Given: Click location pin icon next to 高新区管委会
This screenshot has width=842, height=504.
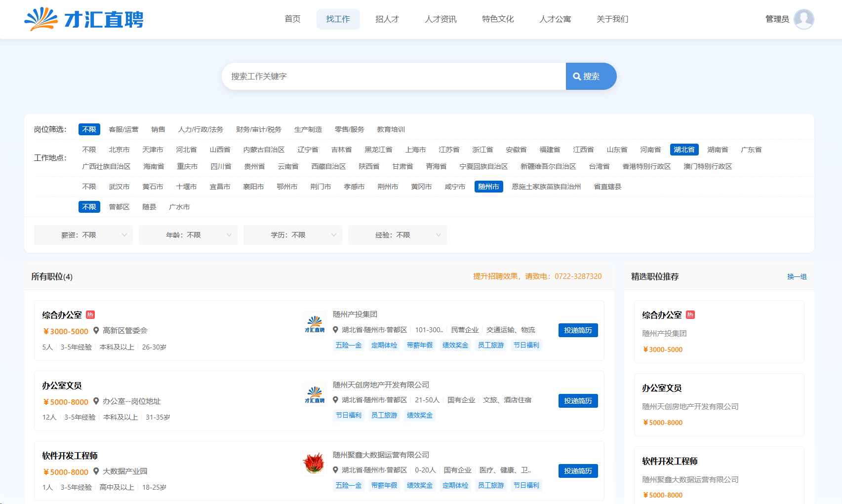Looking at the screenshot, I should coord(96,331).
